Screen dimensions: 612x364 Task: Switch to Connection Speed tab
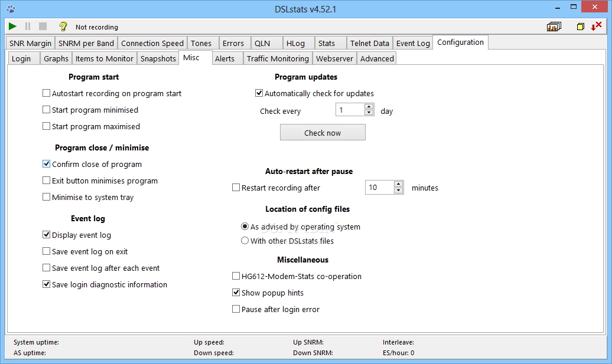point(152,43)
